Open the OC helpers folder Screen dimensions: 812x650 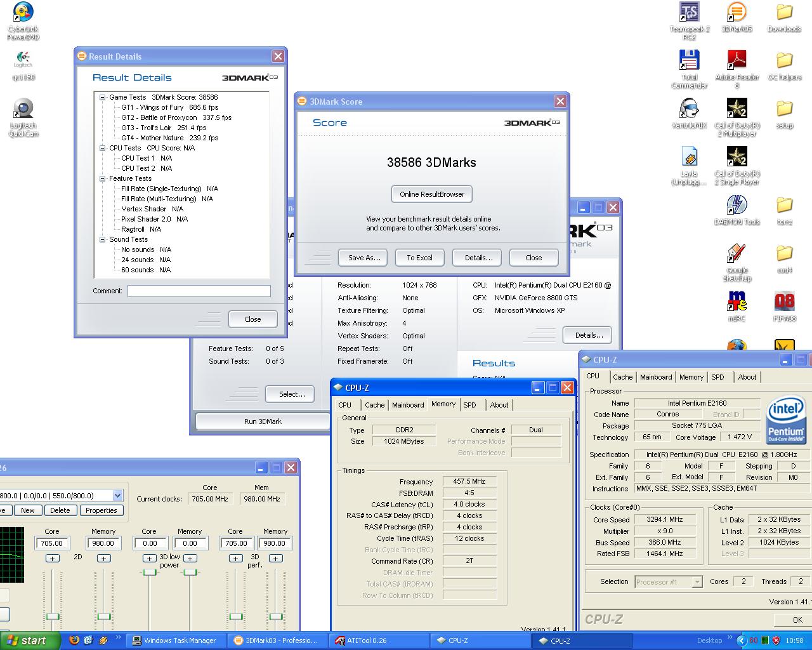785,66
